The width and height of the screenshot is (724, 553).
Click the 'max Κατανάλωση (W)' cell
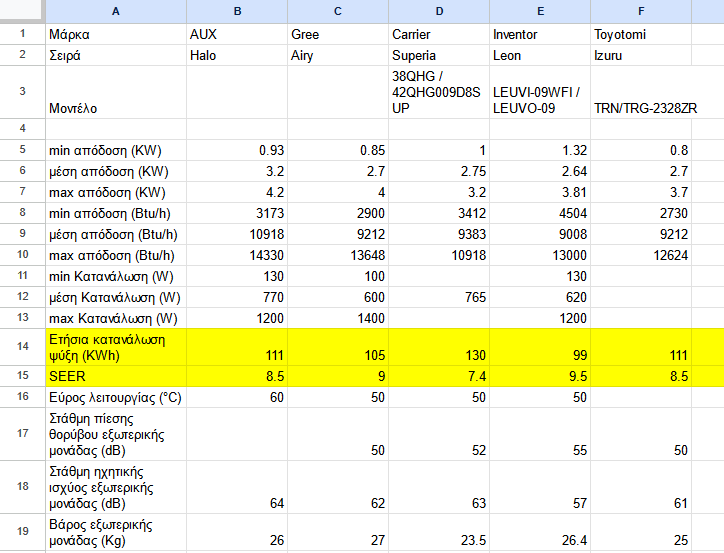116,318
